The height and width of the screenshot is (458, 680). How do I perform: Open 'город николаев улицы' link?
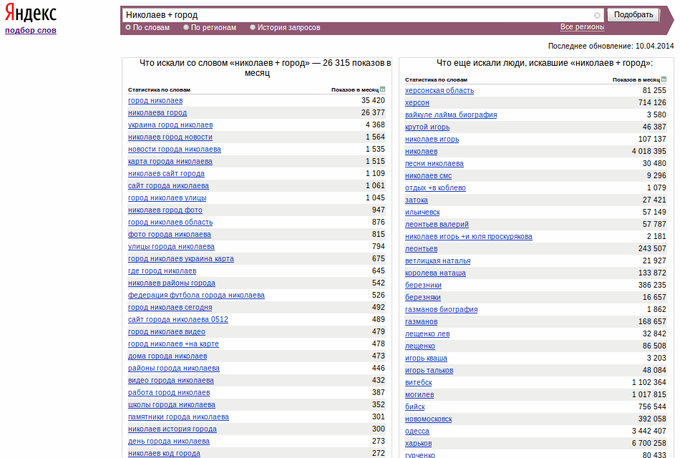click(x=167, y=198)
